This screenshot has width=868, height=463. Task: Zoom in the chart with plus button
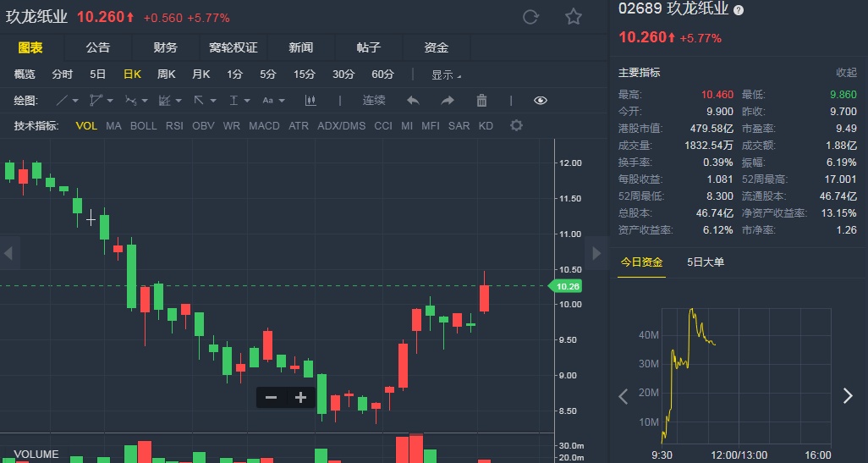tap(300, 398)
